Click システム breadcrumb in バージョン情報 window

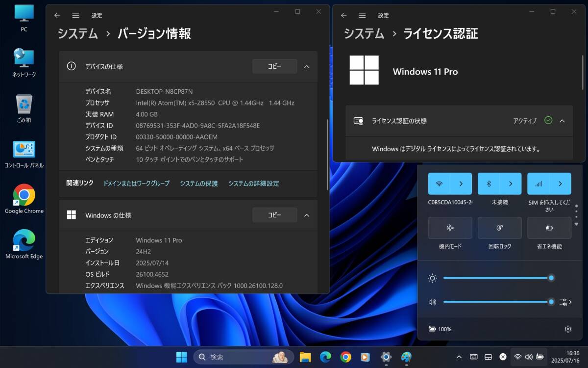point(78,33)
